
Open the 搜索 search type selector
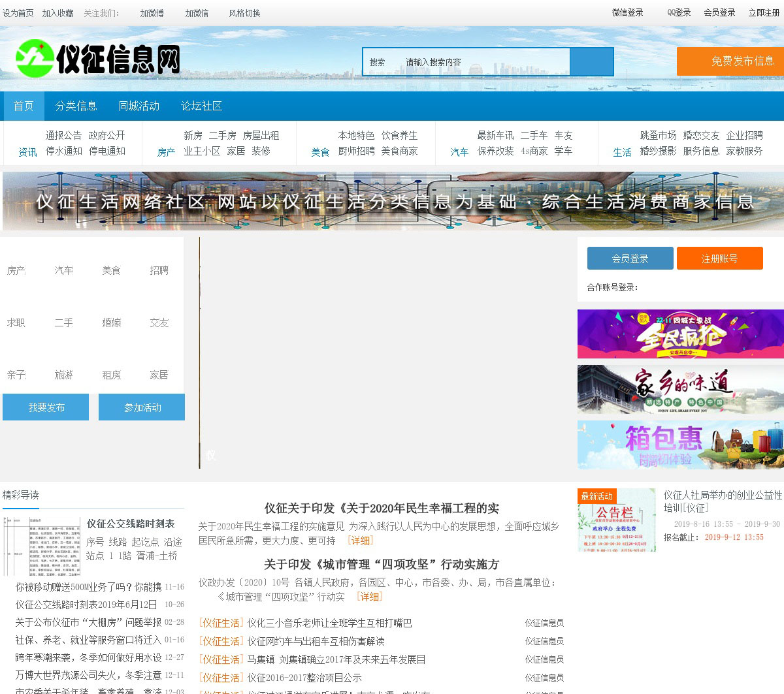pyautogui.click(x=378, y=62)
